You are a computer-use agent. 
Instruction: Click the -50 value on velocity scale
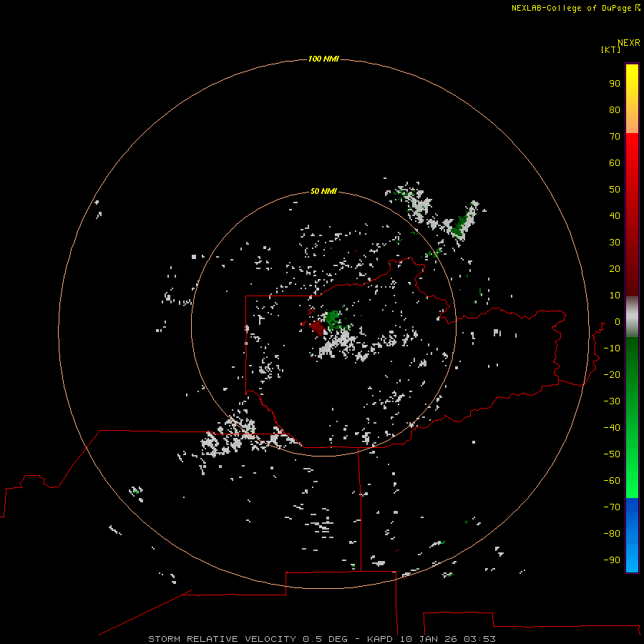click(612, 454)
